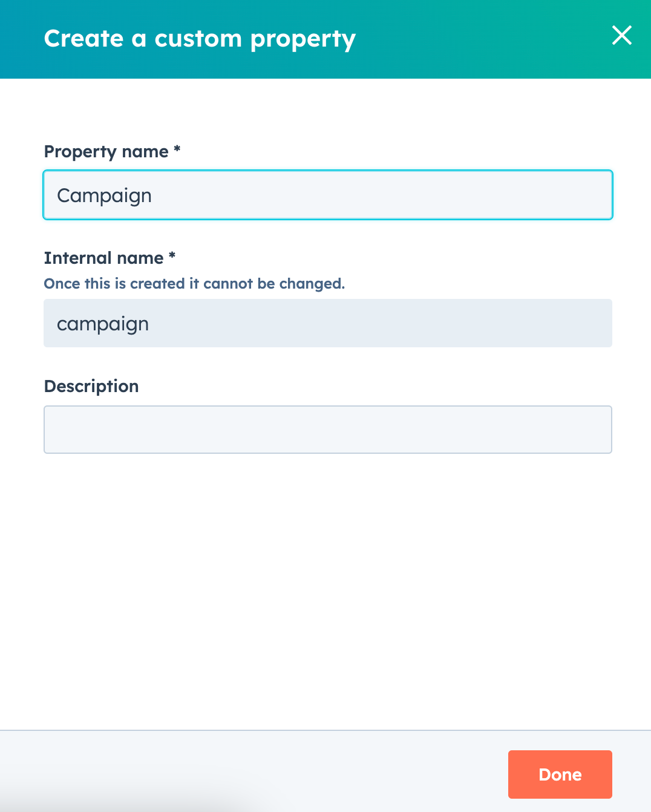651x812 pixels.
Task: Click the teal header bar background
Action: point(484,39)
